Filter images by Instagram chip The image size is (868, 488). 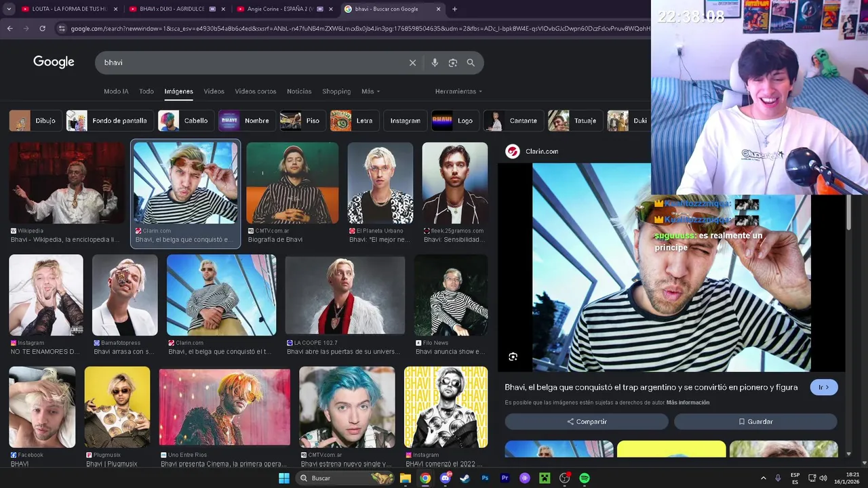point(406,121)
